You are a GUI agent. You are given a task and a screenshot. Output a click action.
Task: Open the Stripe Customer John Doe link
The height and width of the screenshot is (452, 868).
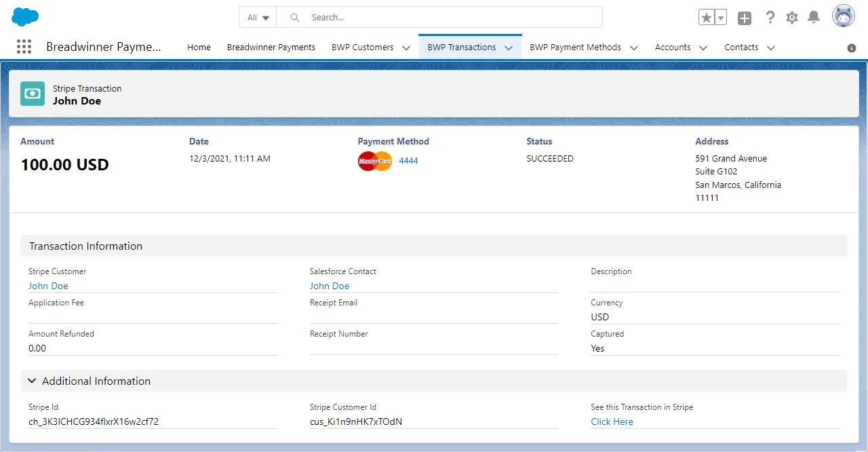click(x=48, y=286)
